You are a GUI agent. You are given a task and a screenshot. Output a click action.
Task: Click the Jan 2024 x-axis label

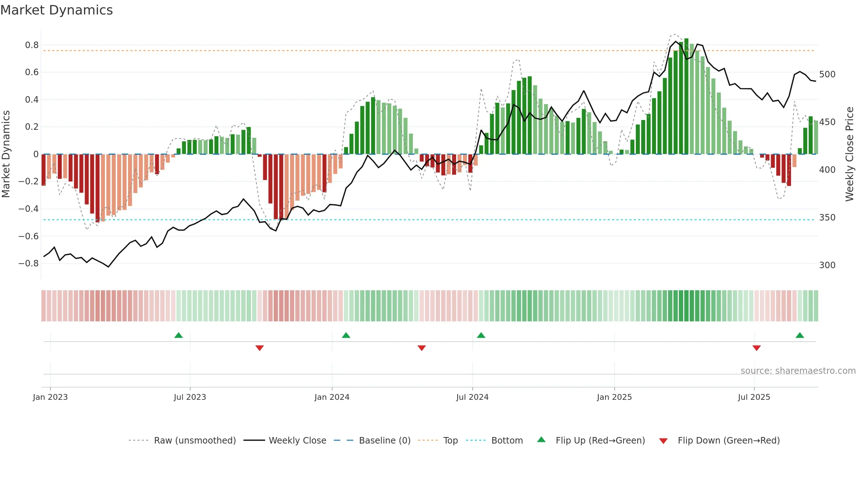pos(332,397)
